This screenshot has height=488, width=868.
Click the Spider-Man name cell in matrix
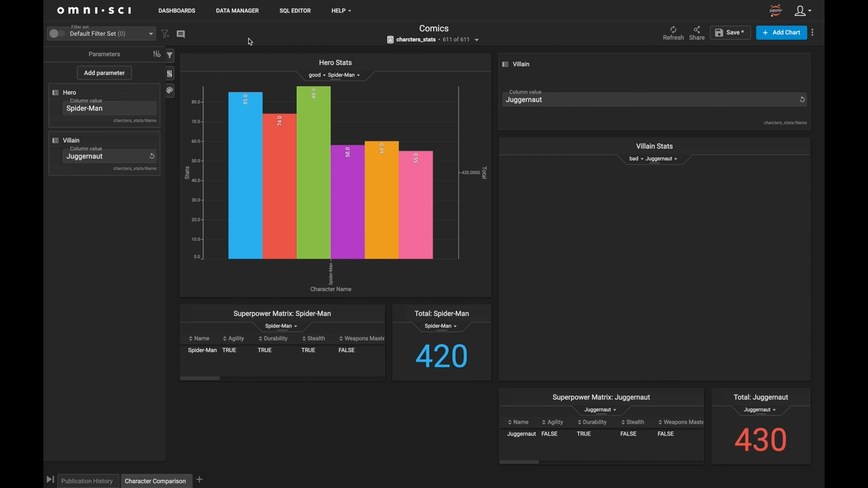pyautogui.click(x=203, y=350)
